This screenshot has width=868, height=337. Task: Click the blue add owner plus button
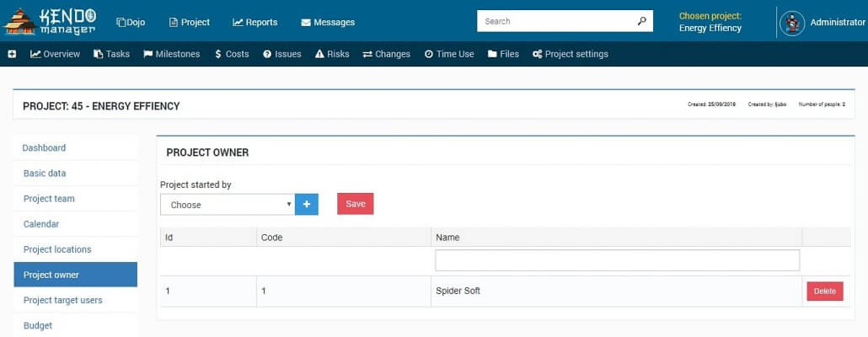307,204
